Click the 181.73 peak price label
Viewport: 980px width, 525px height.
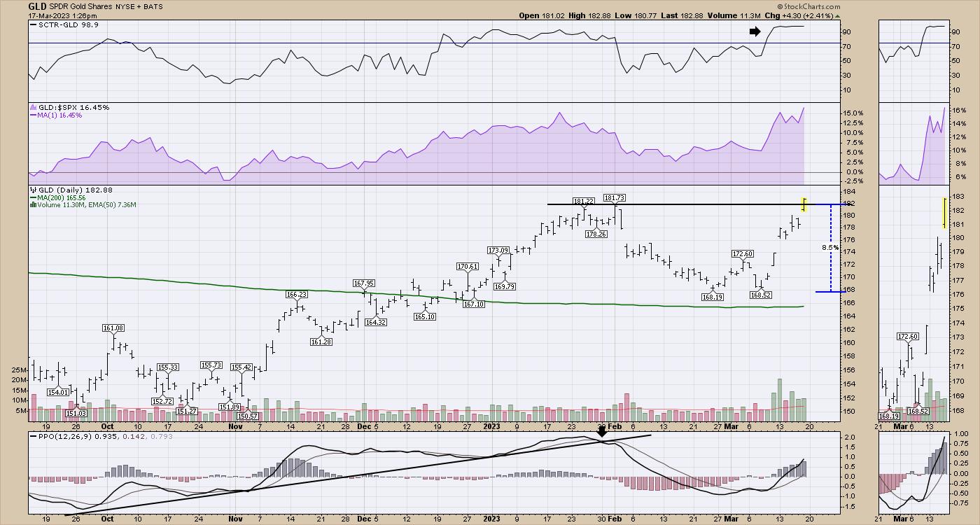[x=614, y=198]
